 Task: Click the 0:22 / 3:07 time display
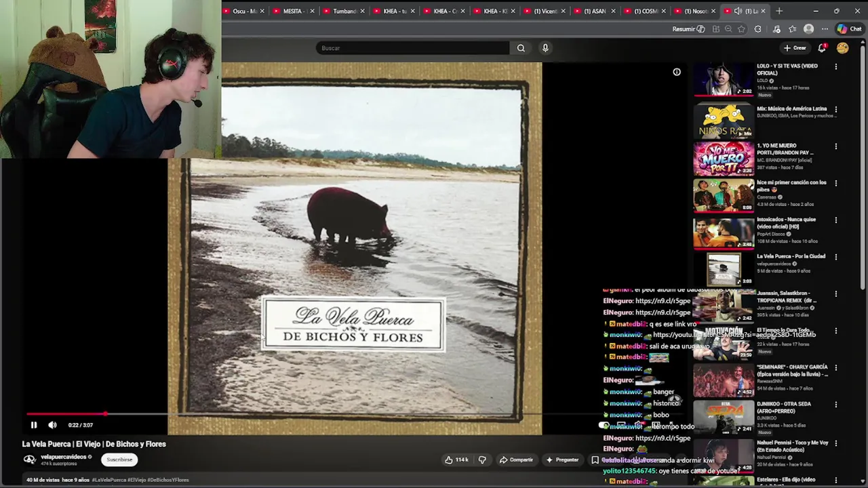(x=80, y=425)
